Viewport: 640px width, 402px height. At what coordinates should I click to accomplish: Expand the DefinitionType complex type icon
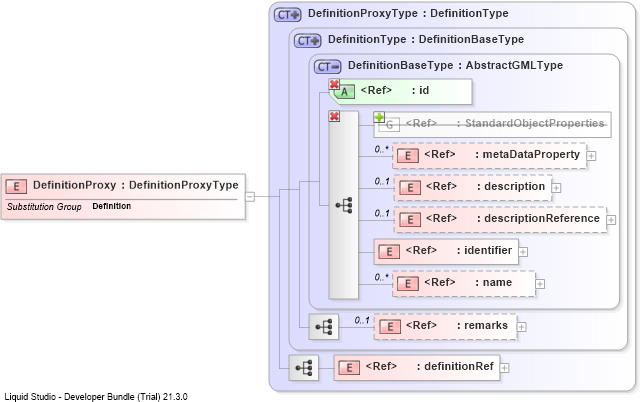tap(307, 40)
